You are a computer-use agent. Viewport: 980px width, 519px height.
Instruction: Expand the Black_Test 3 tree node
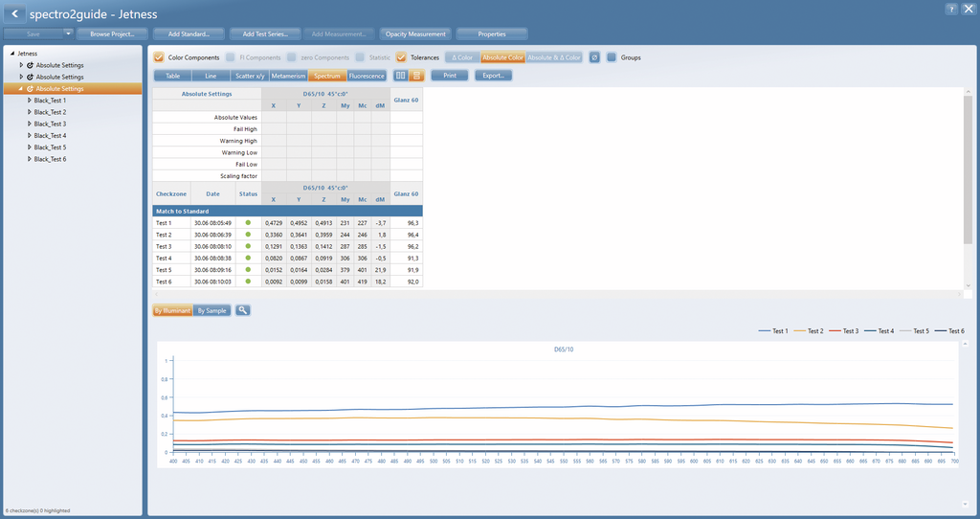30,124
